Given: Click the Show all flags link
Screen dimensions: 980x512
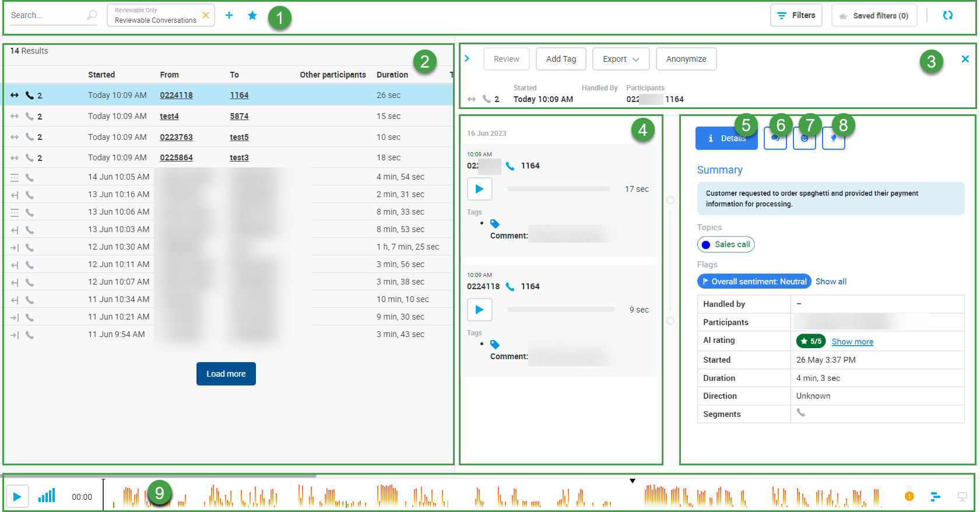Looking at the screenshot, I should click(x=831, y=282).
